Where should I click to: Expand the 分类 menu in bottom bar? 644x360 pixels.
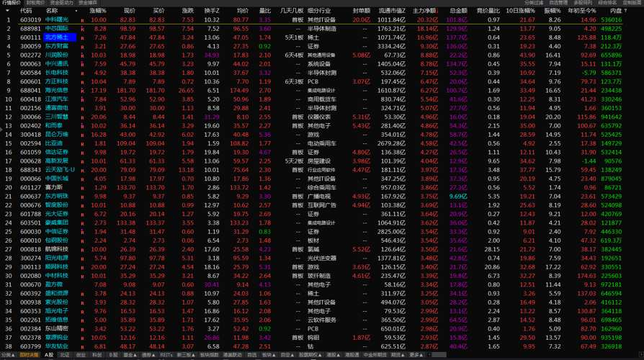pos(8,355)
